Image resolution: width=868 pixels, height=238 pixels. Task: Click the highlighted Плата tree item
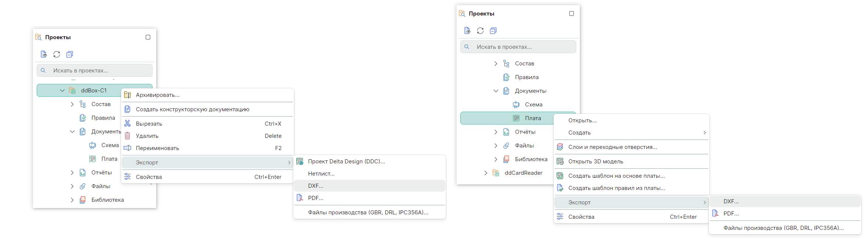pos(533,118)
